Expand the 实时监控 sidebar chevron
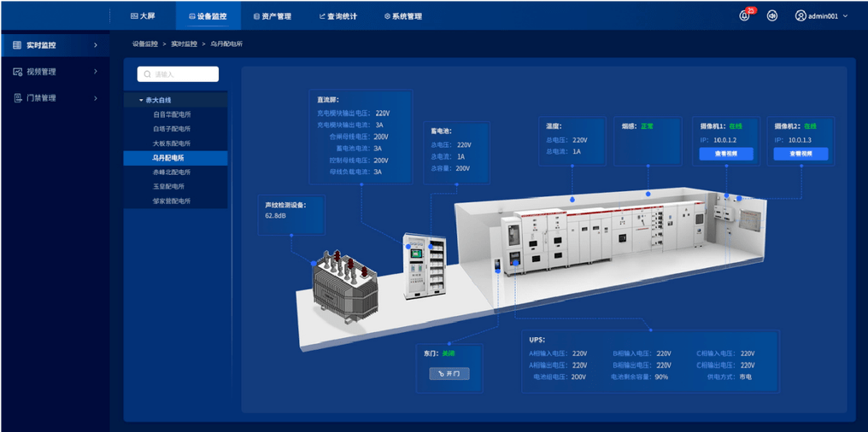Screen dimensions: 868x432 95,45
